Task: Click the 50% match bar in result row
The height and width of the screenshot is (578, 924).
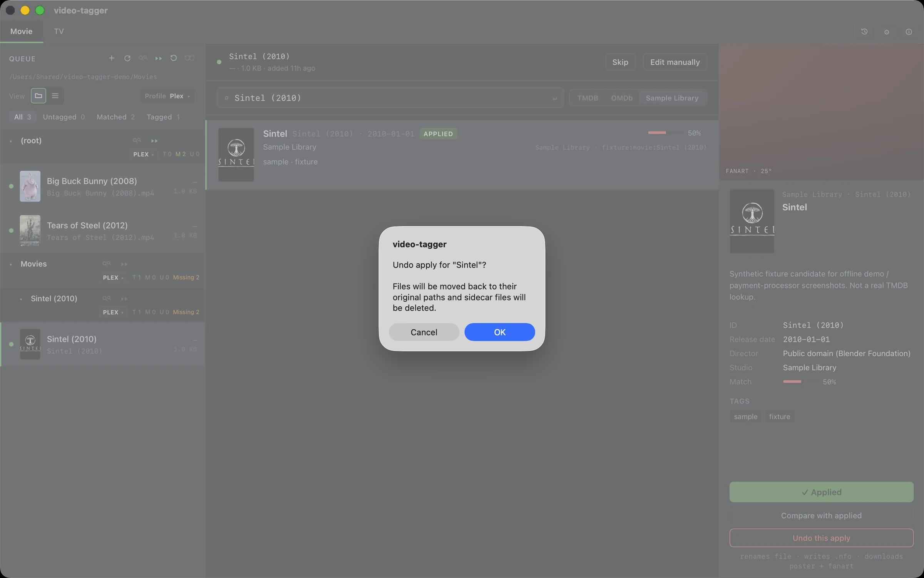Action: pyautogui.click(x=666, y=133)
